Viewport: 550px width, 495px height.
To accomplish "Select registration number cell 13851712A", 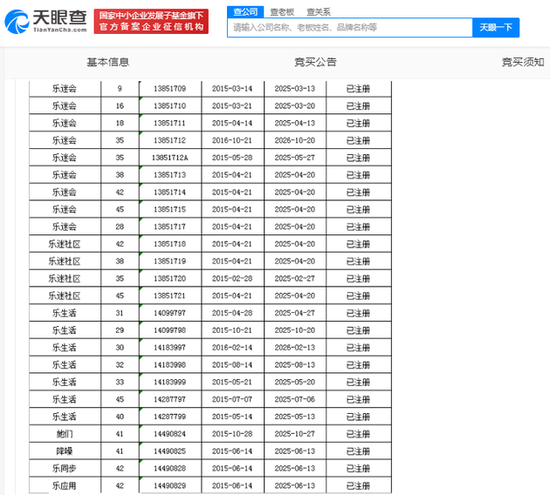I will coord(170,158).
